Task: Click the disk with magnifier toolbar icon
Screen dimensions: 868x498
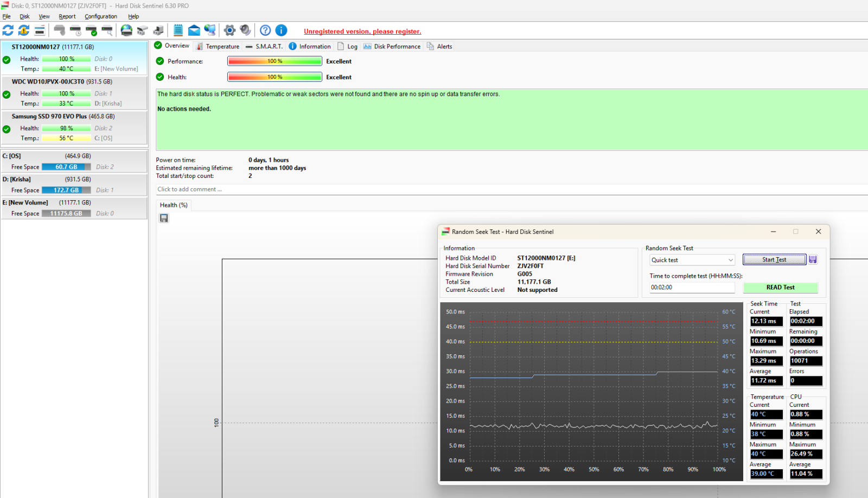Action: coord(107,30)
